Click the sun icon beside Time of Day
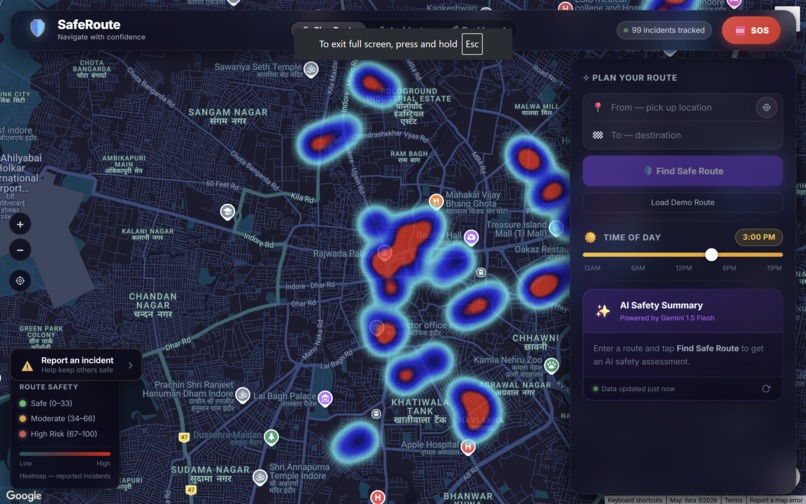The image size is (806, 504). coord(590,237)
